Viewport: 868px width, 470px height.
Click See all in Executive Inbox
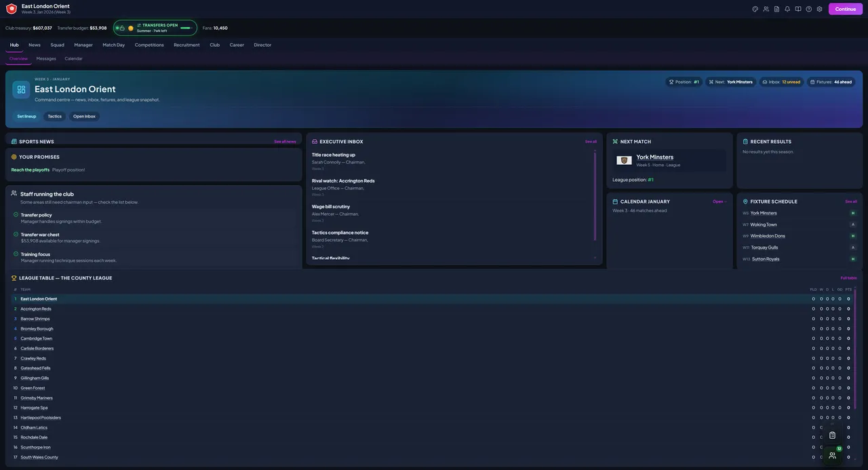click(591, 142)
